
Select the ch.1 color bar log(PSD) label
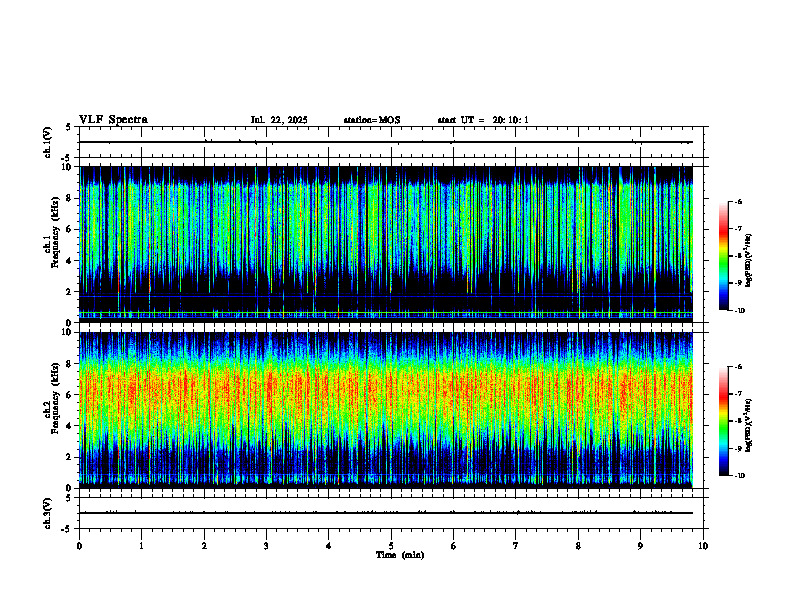[x=748, y=261]
